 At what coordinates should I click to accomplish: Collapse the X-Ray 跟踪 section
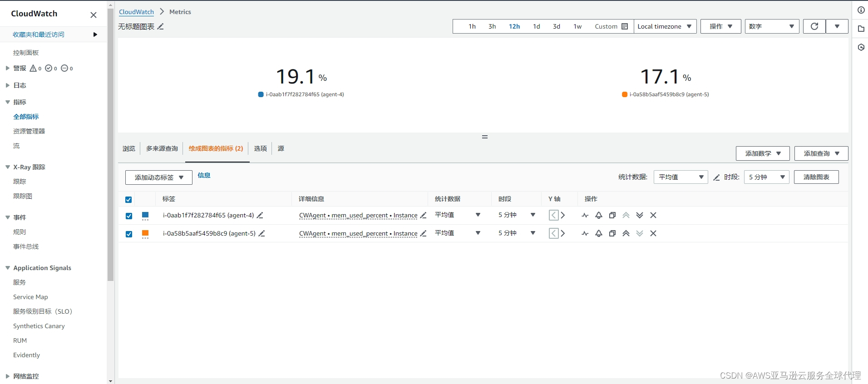(7, 167)
